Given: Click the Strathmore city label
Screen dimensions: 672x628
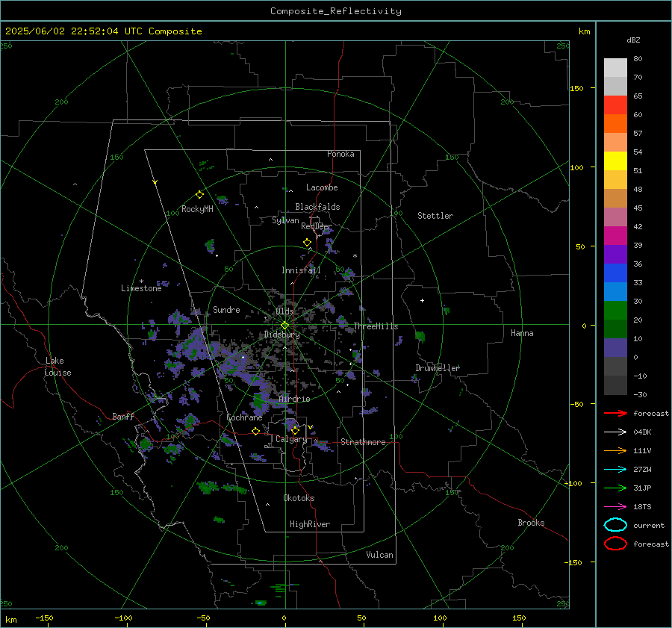Looking at the screenshot, I should 363,442.
